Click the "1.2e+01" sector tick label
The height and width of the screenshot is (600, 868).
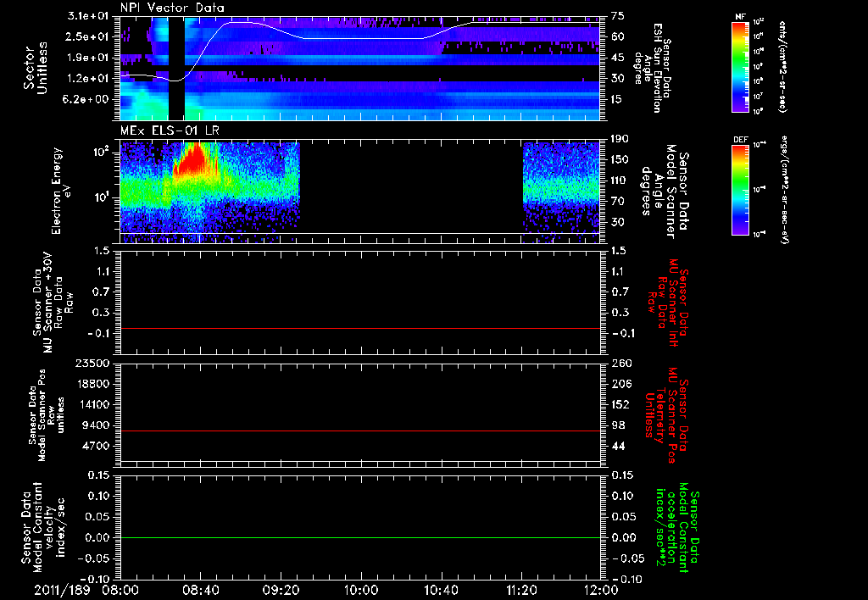88,79
